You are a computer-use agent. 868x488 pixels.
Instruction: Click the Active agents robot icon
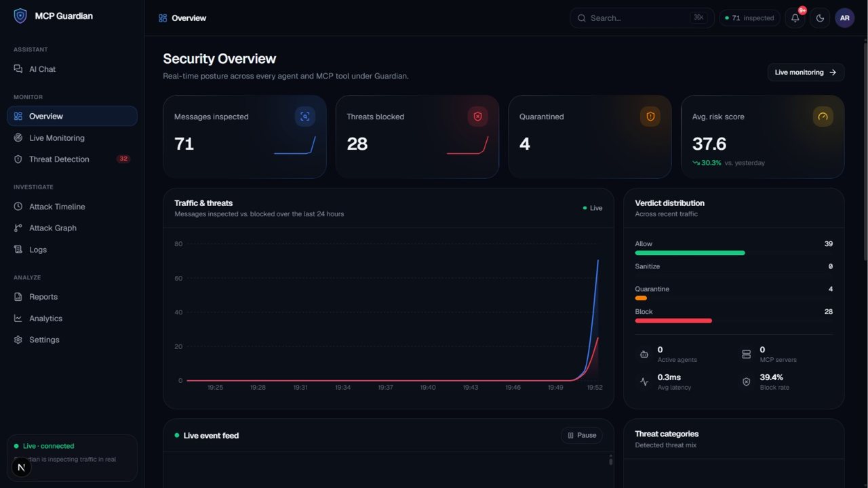tap(644, 354)
